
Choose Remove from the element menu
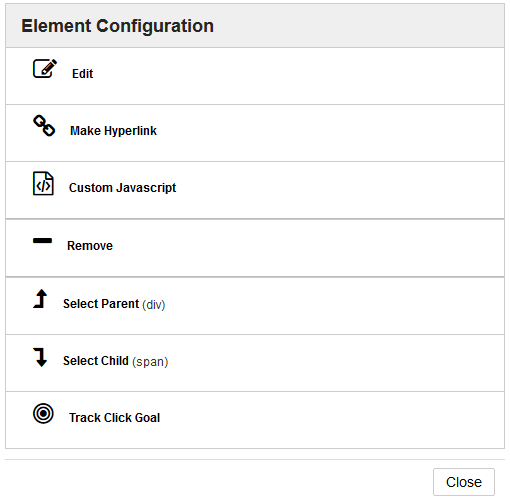pyautogui.click(x=255, y=248)
